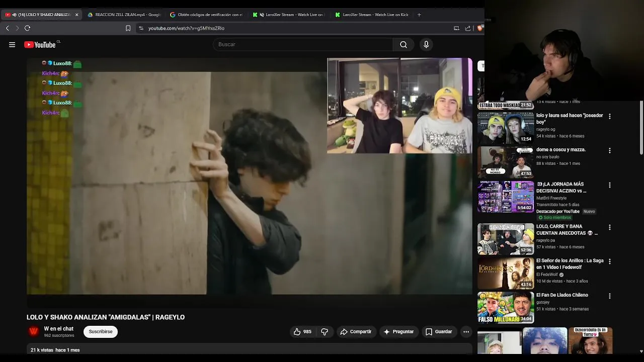Click the Guardar save button
The height and width of the screenshot is (362, 644).
click(439, 332)
